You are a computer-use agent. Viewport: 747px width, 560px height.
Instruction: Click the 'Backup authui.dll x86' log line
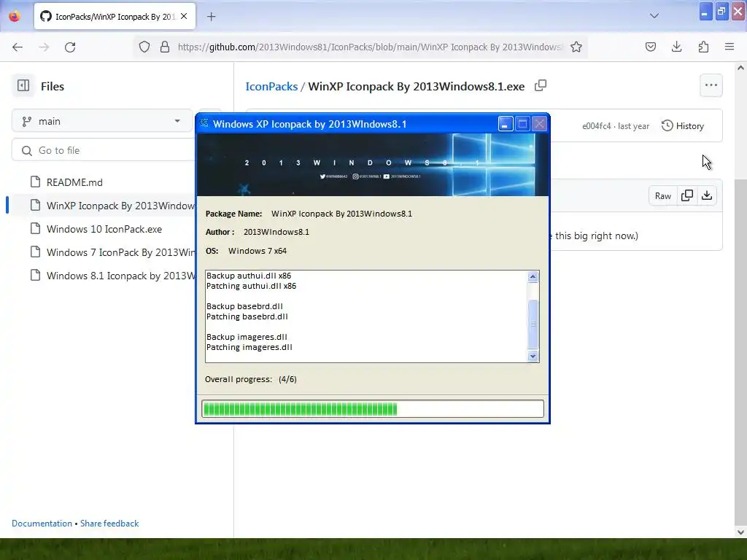[x=248, y=276]
